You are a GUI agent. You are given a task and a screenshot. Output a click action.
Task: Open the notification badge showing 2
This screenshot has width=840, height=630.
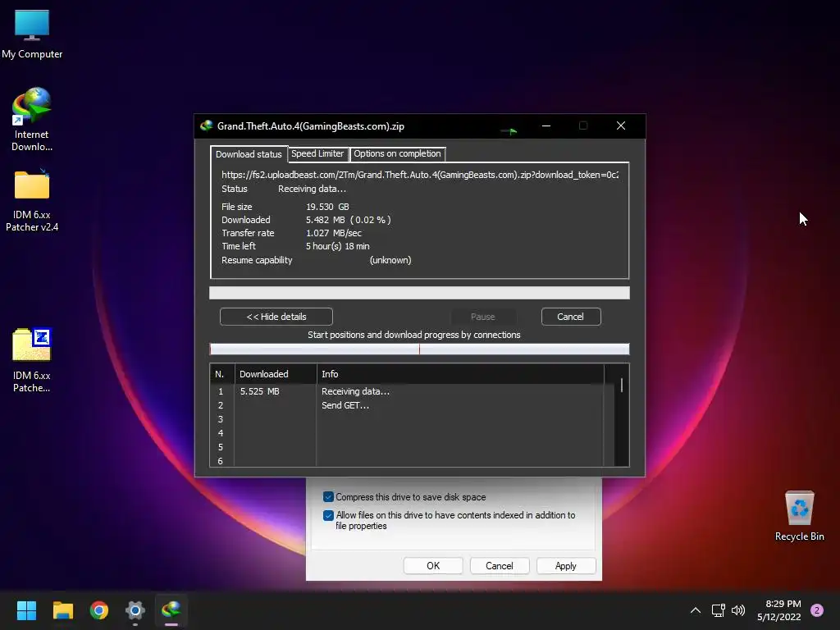pos(817,610)
